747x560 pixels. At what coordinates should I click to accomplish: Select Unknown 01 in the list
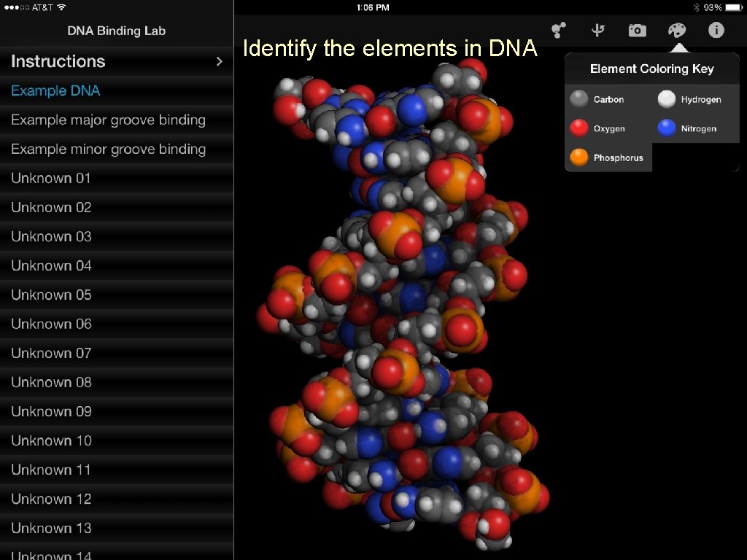pos(51,178)
